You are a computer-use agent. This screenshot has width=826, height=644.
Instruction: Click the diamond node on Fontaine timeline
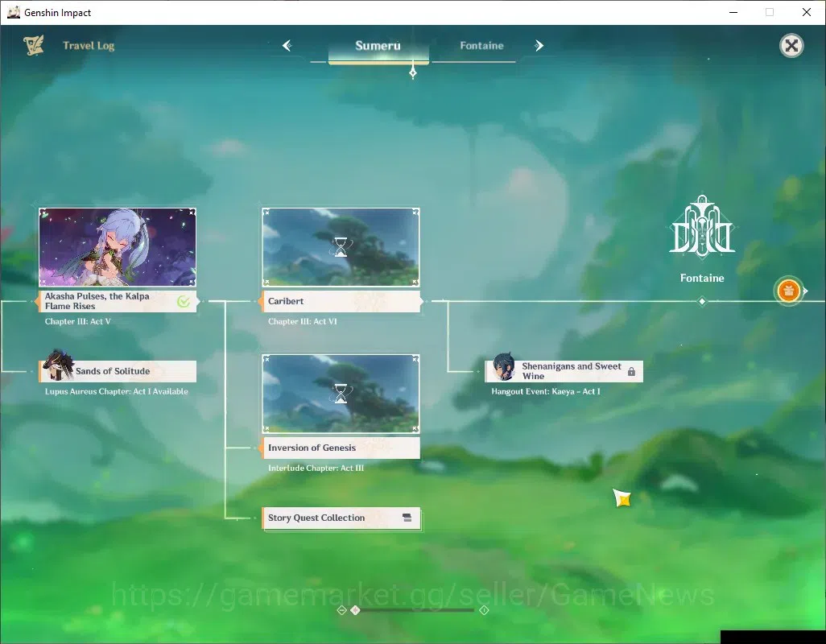coord(702,301)
